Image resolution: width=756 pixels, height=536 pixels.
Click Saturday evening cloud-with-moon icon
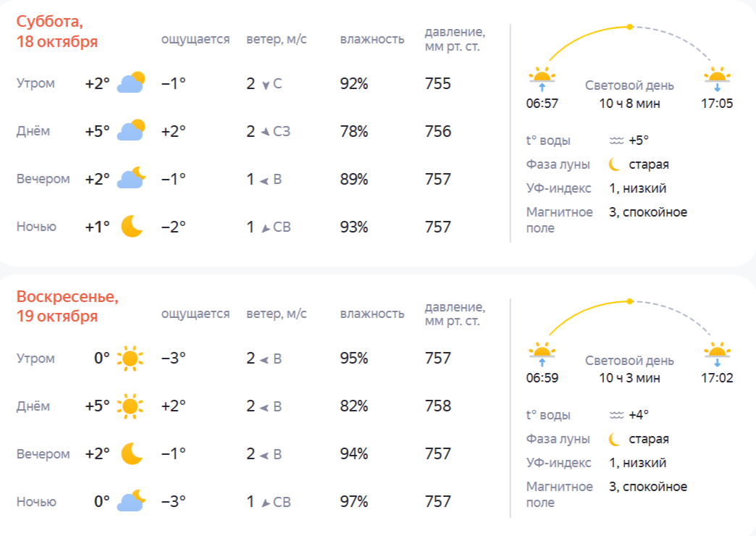(131, 178)
